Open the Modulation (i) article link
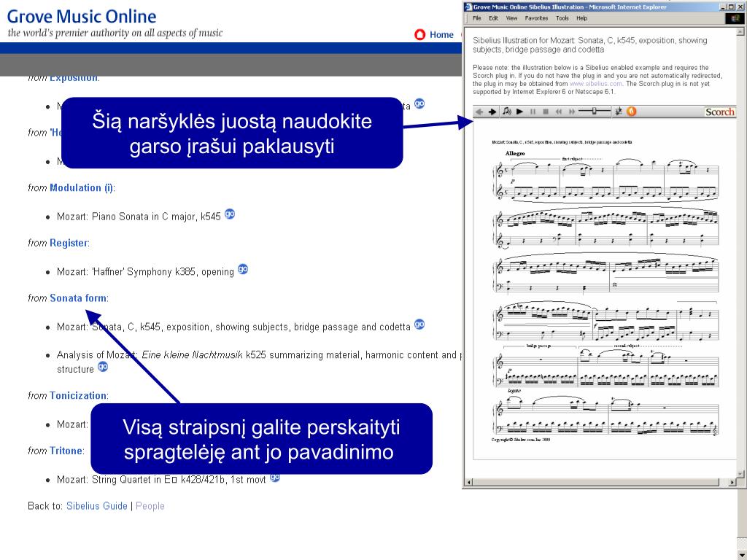Image resolution: width=747 pixels, height=560 pixels. (82, 187)
